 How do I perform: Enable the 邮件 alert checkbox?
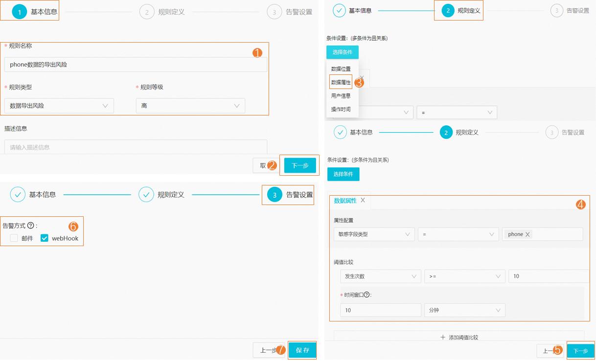pos(14,238)
